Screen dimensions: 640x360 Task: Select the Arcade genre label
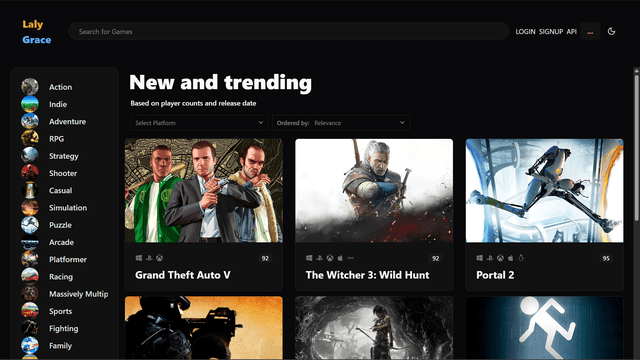pos(61,242)
